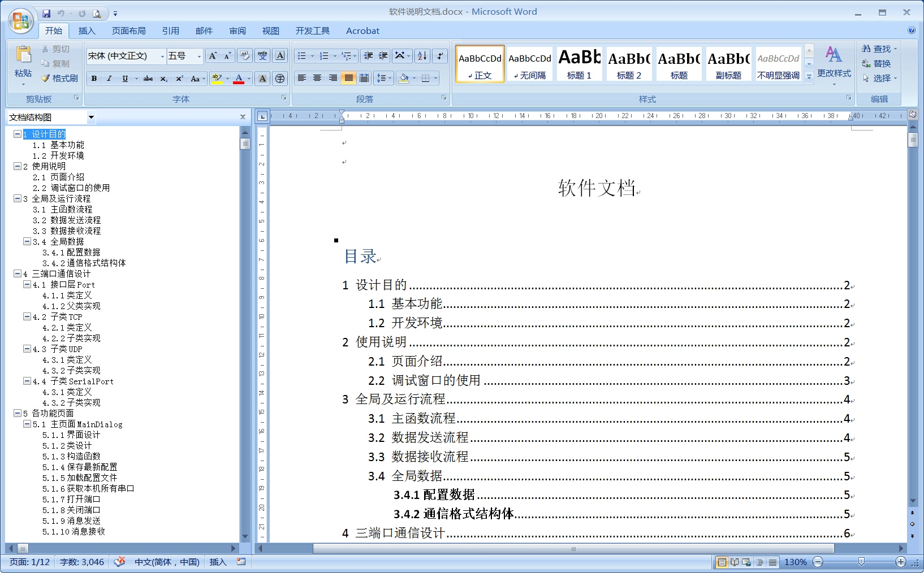Collapse the '5.1 主页面 MainDialog' tree node
Image resolution: width=924 pixels, height=573 pixels.
click(x=27, y=424)
